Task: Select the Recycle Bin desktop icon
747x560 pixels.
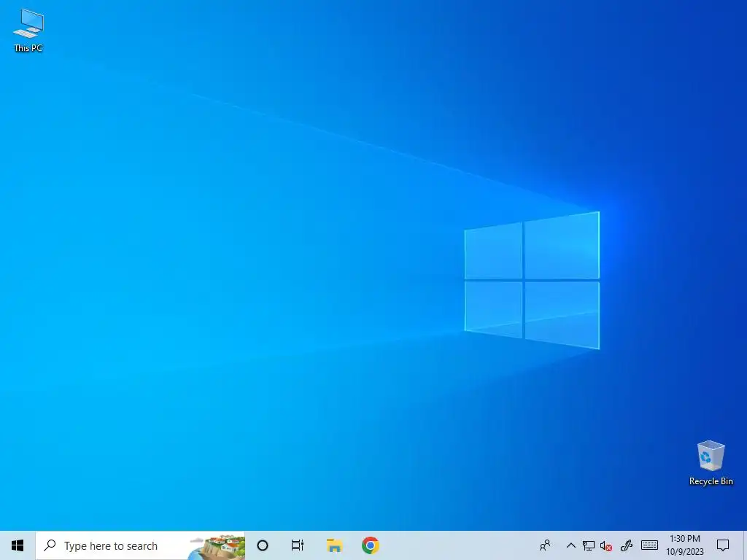Action: pyautogui.click(x=711, y=463)
